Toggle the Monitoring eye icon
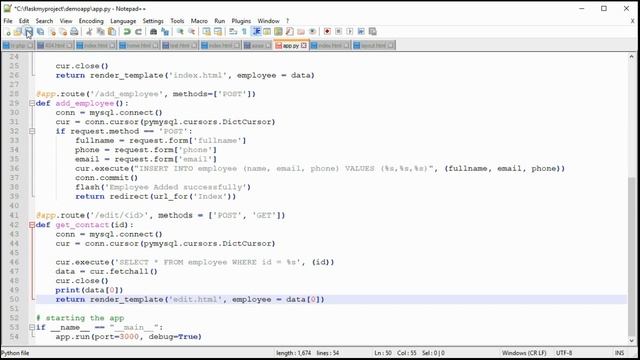The image size is (640, 360). [312, 32]
